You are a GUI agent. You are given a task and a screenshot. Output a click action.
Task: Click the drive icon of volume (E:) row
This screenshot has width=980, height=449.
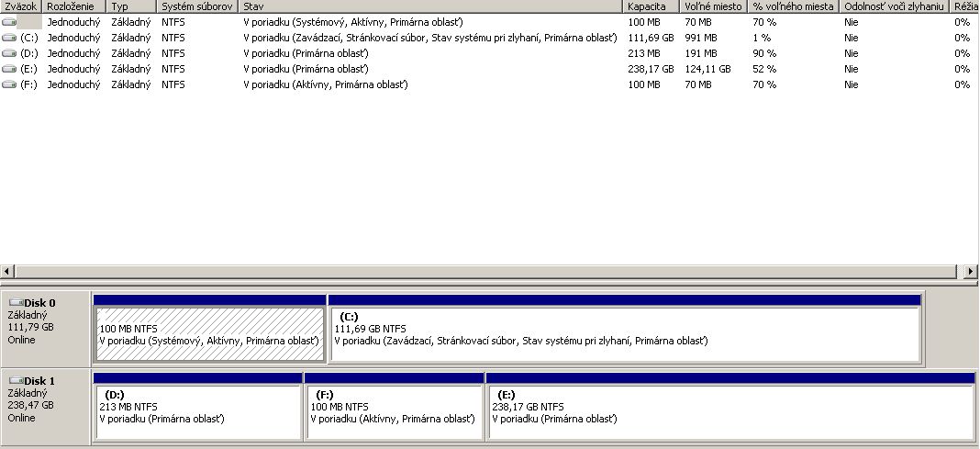point(9,69)
